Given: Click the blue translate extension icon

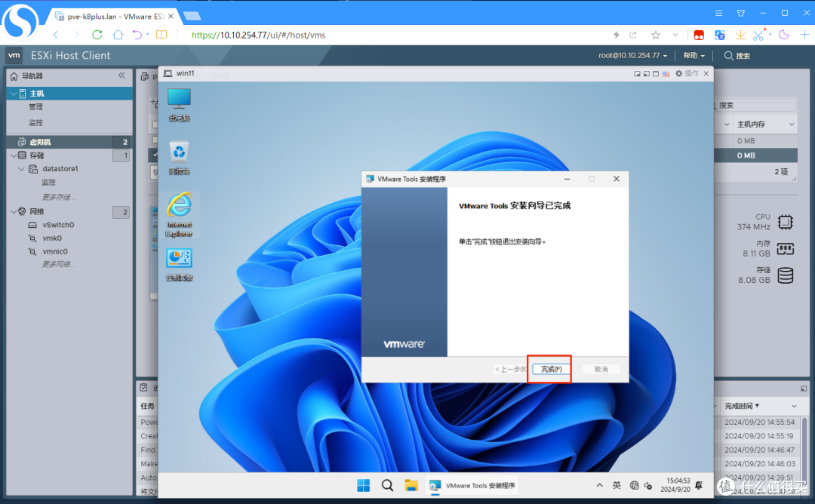Looking at the screenshot, I should pos(719,35).
